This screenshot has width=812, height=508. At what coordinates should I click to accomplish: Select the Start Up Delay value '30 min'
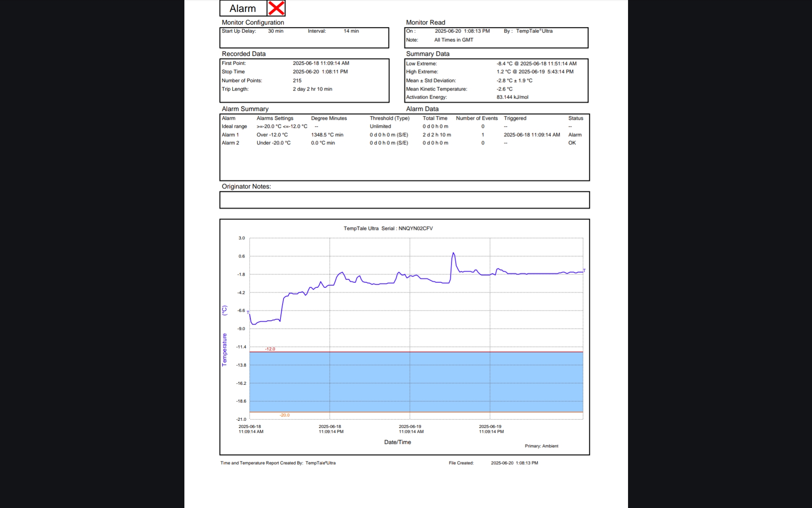(275, 31)
